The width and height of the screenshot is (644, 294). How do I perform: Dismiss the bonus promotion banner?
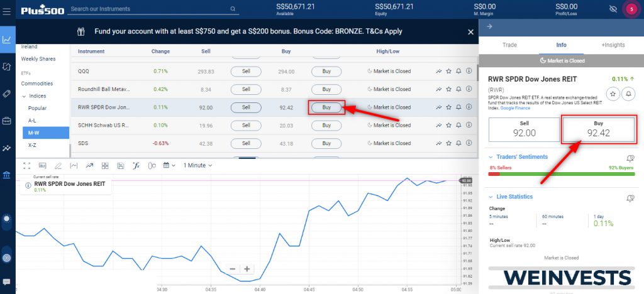coord(470,31)
